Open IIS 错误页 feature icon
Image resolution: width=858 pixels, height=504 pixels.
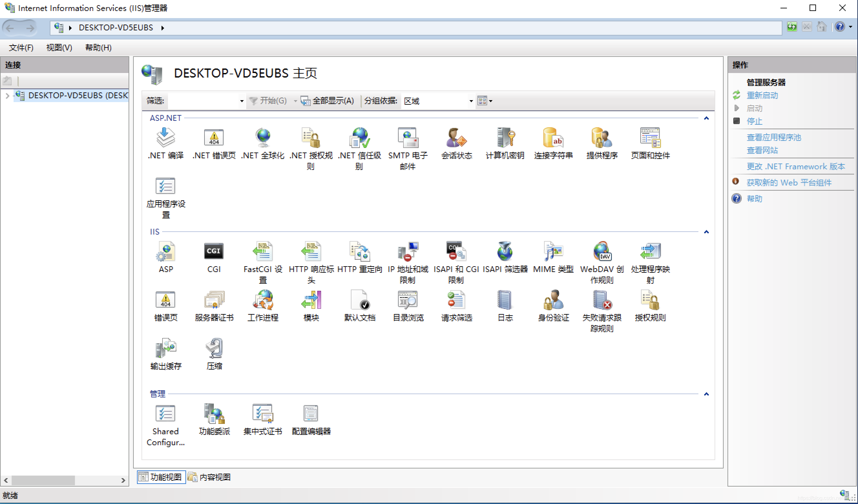point(165,300)
